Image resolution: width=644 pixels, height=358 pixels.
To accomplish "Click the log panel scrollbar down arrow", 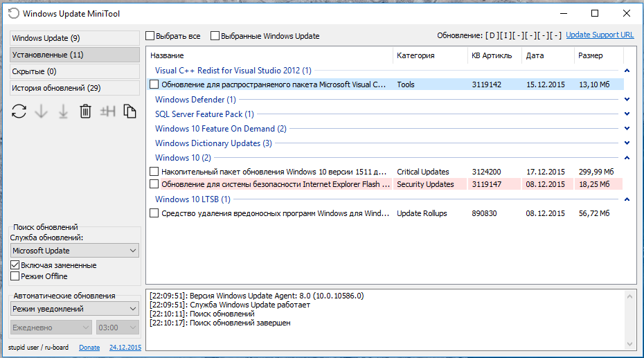I will 630,344.
